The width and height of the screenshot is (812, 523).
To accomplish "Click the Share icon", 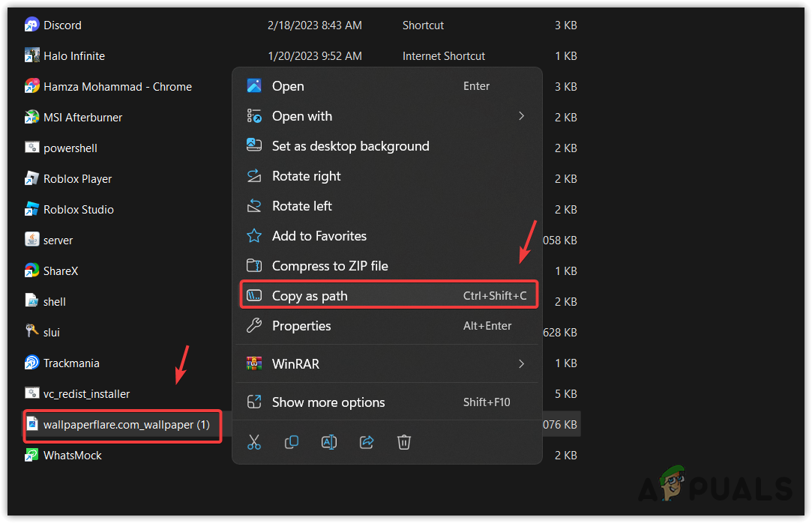I will [367, 442].
